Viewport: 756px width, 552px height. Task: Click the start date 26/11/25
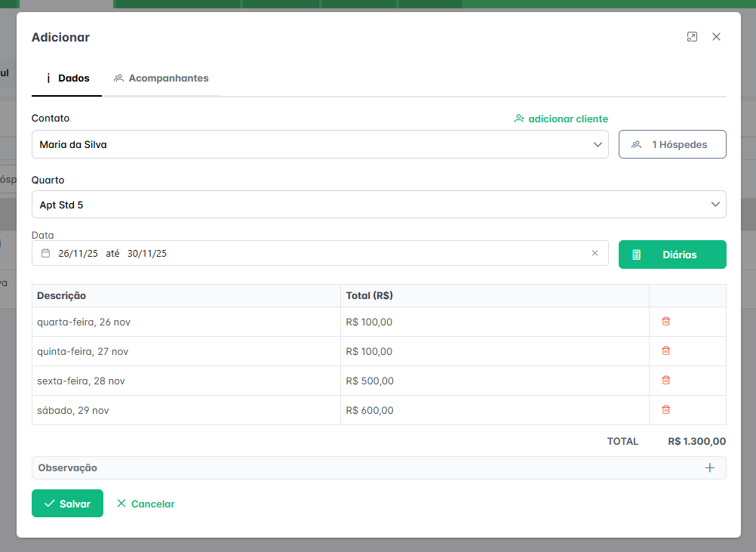78,254
